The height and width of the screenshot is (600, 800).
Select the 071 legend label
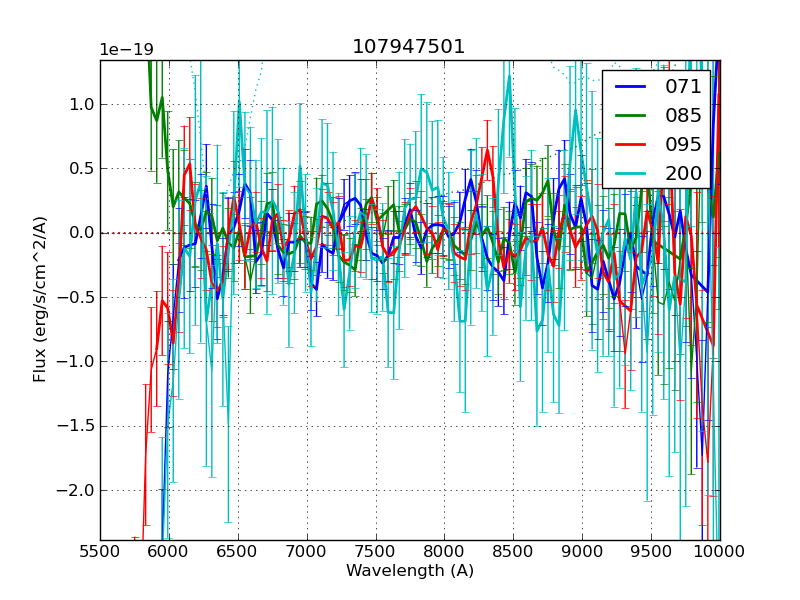coord(683,87)
